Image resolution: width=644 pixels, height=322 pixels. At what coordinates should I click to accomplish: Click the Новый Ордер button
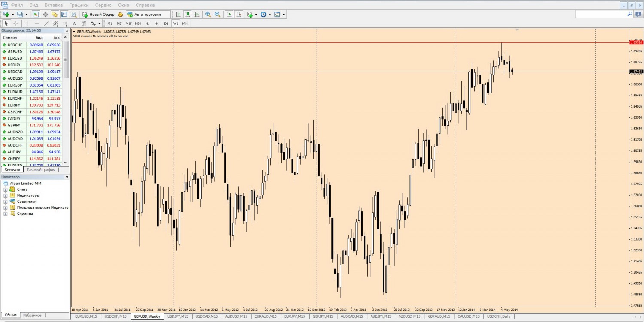(x=99, y=14)
